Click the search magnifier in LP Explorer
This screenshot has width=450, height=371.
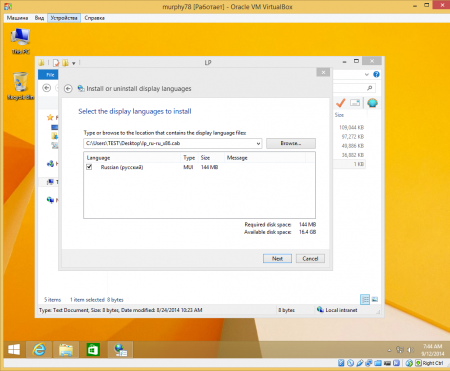coord(370,88)
